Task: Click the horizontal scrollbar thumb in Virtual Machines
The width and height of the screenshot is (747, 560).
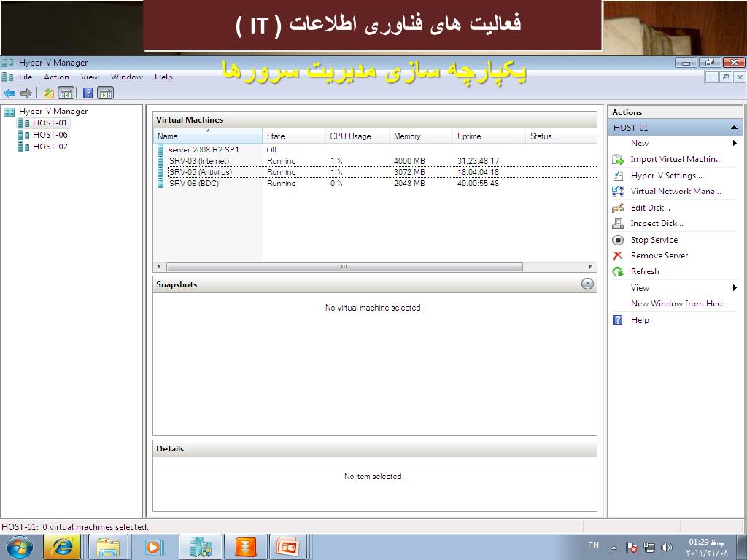Action: pyautogui.click(x=344, y=267)
